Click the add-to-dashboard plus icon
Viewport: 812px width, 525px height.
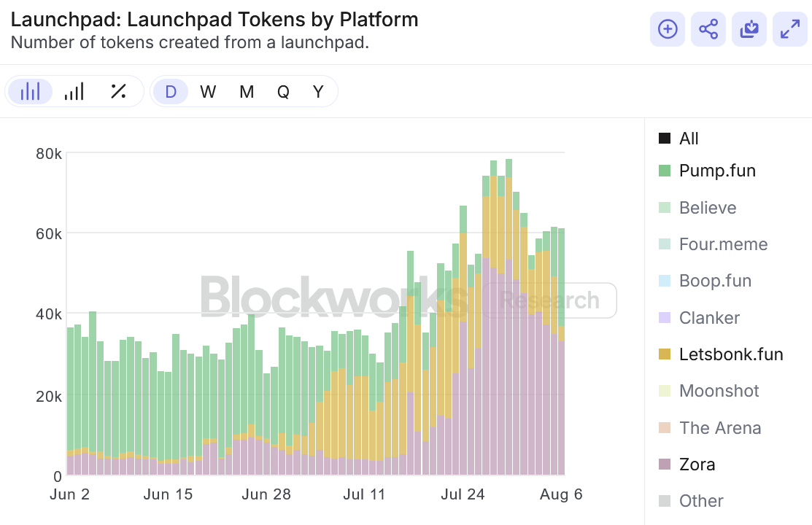pyautogui.click(x=668, y=29)
